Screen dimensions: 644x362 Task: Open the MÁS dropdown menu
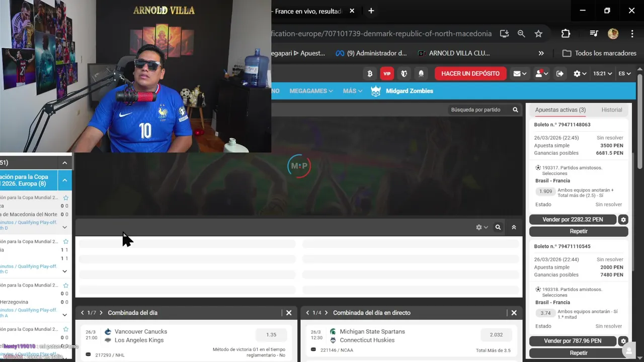(x=353, y=91)
